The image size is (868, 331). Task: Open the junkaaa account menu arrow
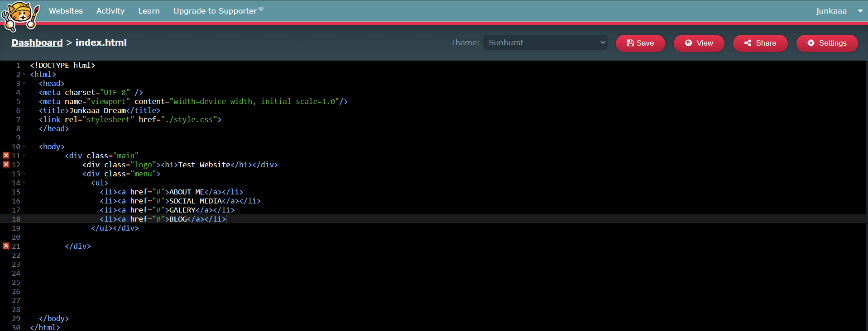coord(860,11)
